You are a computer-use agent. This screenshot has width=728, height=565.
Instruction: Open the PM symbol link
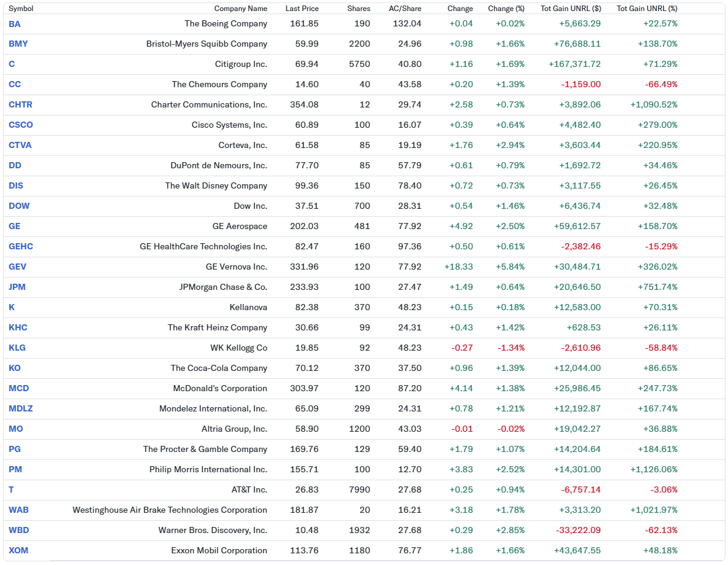15,469
